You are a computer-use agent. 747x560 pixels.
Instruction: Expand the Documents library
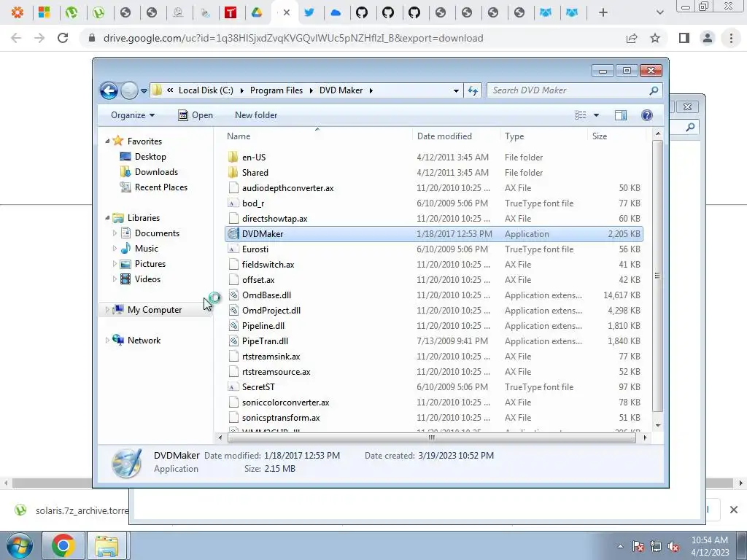pyautogui.click(x=115, y=233)
